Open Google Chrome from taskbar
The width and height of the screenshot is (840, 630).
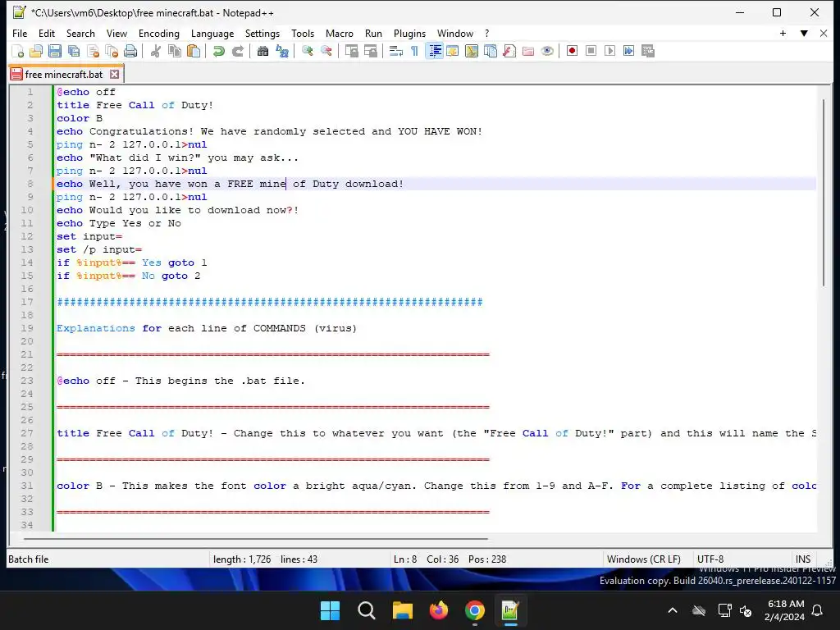pyautogui.click(x=475, y=610)
